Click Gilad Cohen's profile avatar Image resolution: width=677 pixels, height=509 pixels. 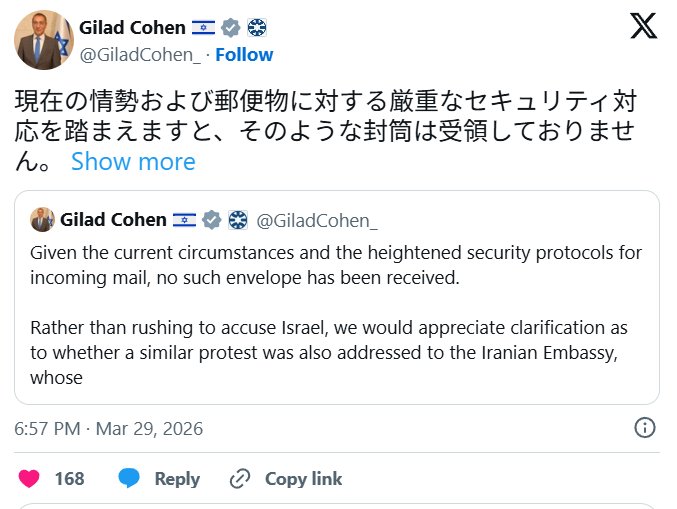[45, 40]
